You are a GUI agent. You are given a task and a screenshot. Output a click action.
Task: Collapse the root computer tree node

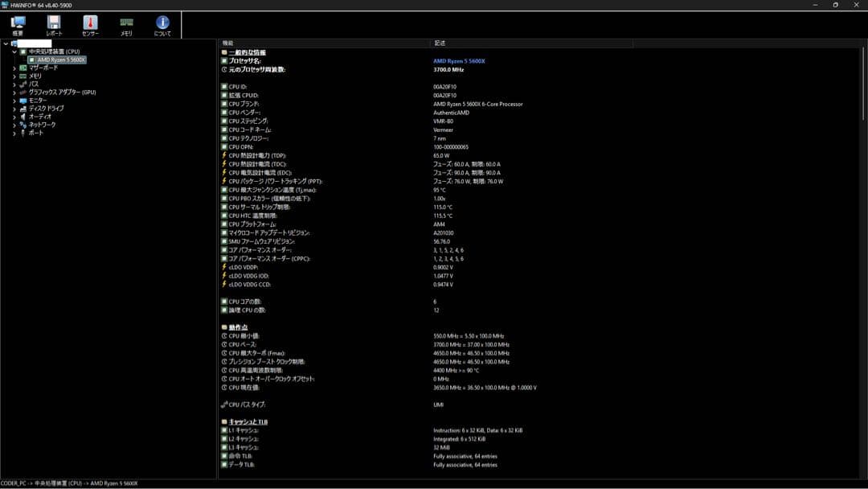(6, 43)
